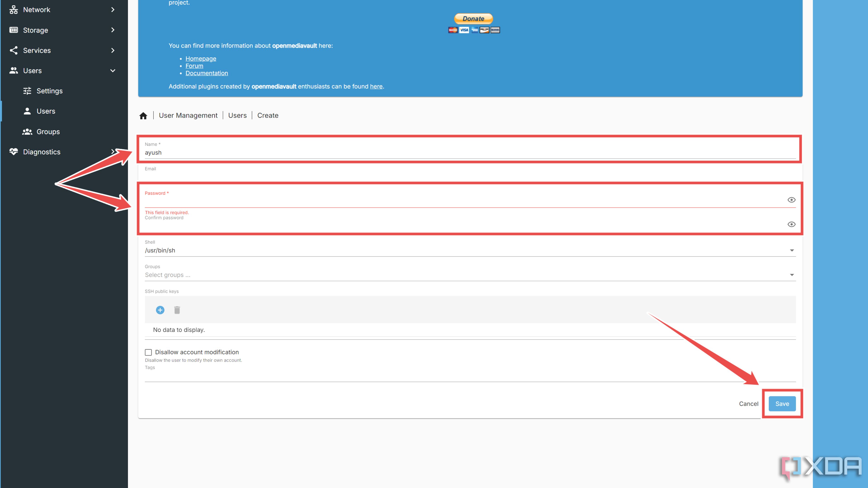Click the Save button
The width and height of the screenshot is (868, 488).
click(x=782, y=403)
